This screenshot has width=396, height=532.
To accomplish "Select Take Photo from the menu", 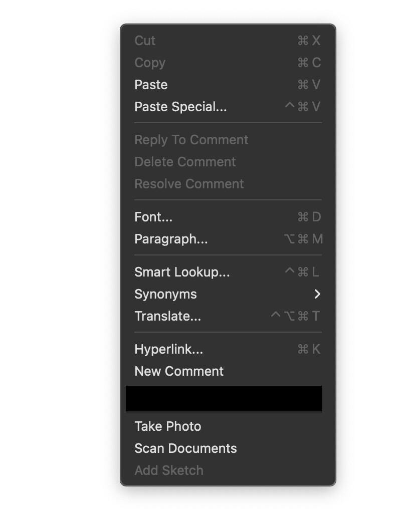I will (228, 426).
